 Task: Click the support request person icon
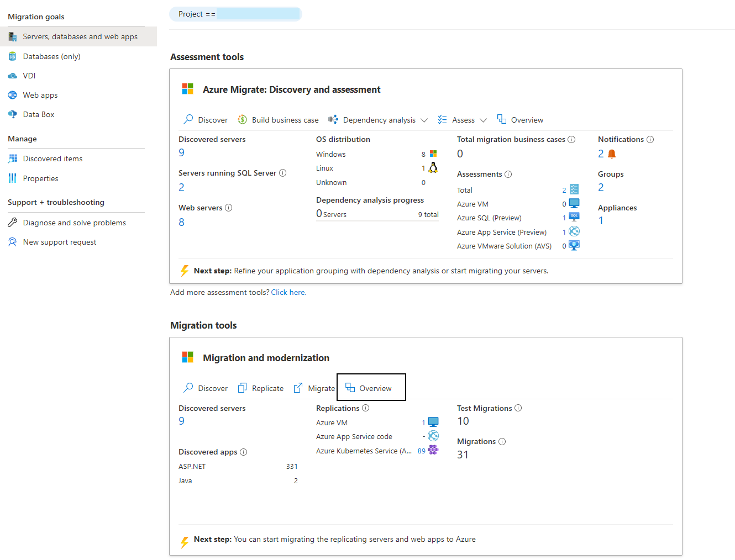[12, 242]
